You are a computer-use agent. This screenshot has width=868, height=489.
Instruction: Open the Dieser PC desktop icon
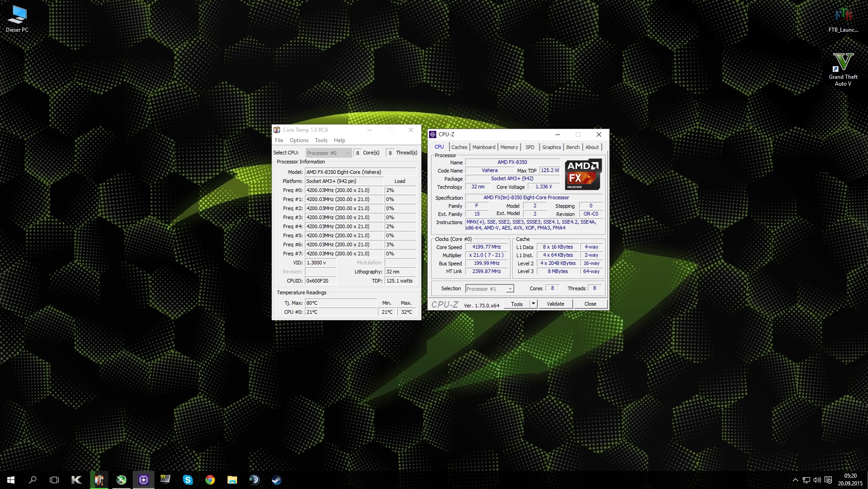[17, 19]
